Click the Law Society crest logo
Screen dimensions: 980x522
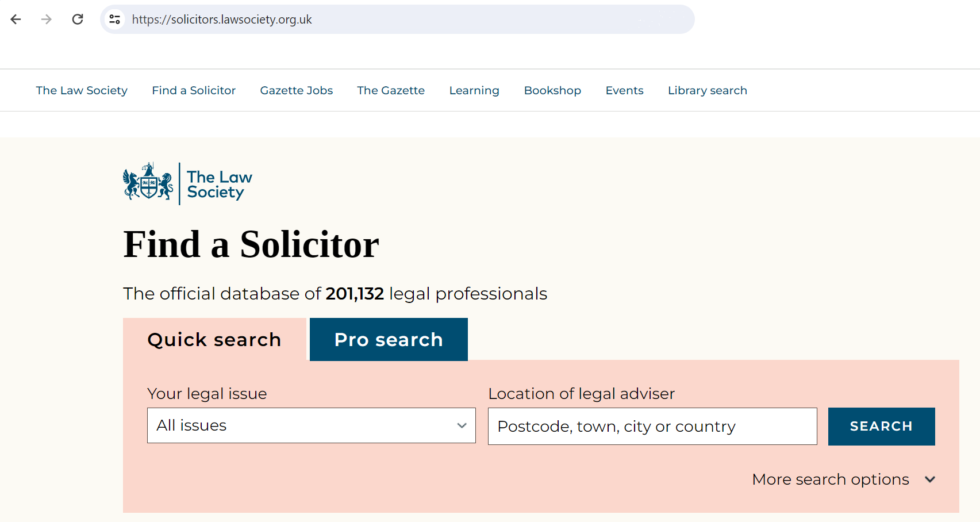tap(148, 183)
